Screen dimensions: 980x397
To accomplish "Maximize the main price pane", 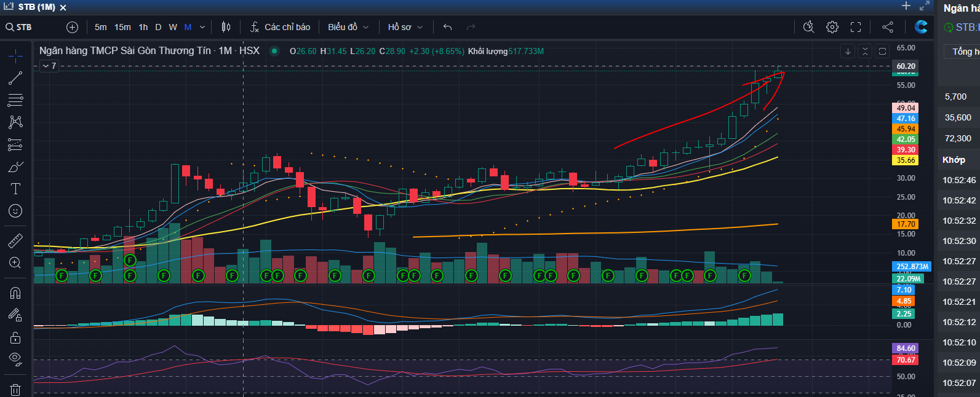I will [882, 51].
